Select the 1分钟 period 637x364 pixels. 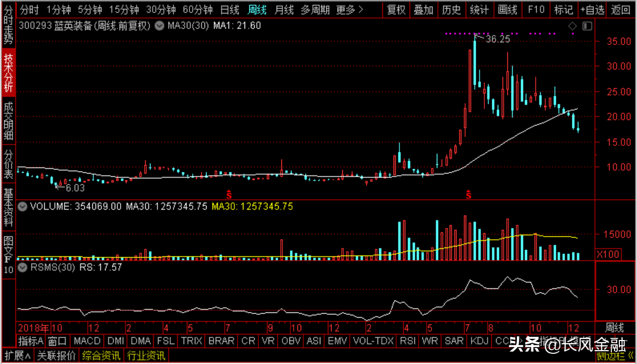tap(59, 10)
